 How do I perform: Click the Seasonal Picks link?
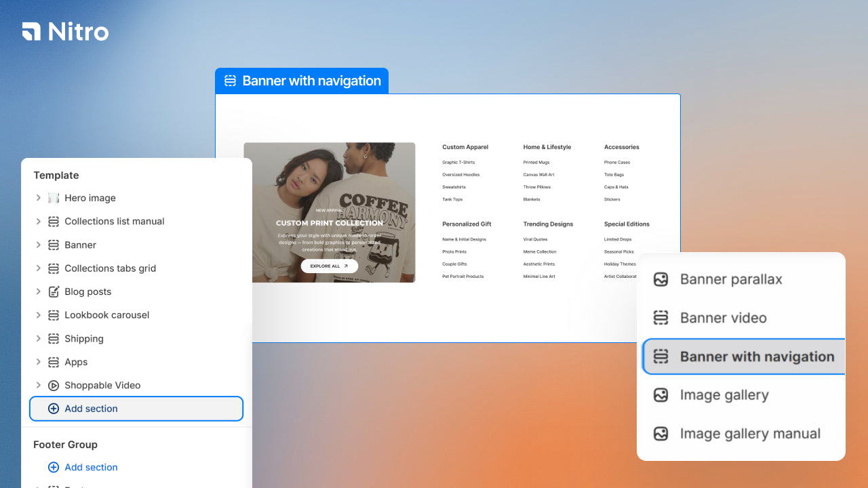tap(619, 252)
